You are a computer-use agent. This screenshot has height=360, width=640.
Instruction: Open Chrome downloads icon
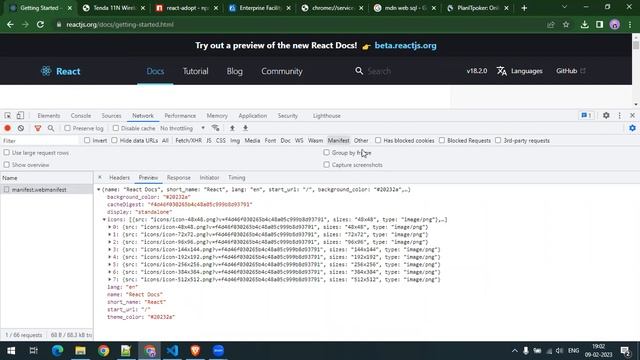tap(584, 24)
